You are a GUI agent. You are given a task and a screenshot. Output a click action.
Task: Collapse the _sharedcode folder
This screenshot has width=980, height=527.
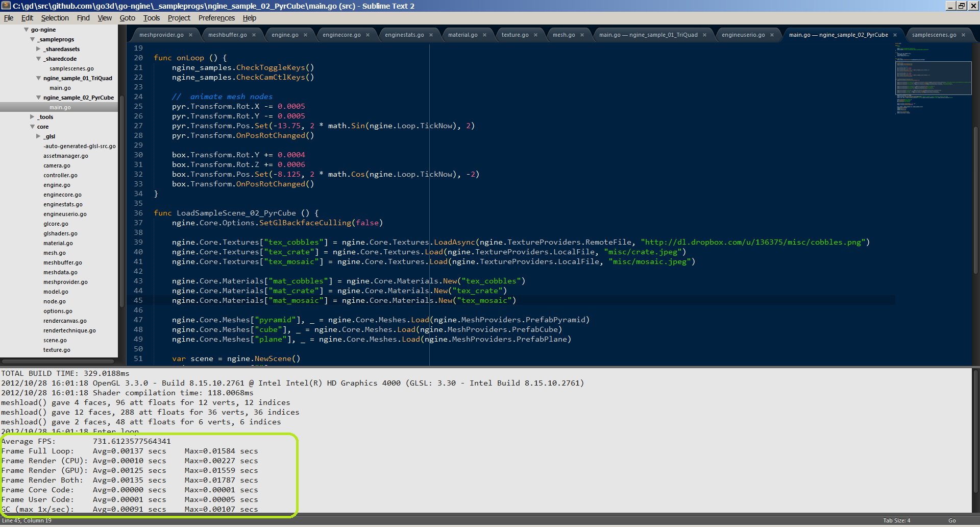pyautogui.click(x=38, y=59)
